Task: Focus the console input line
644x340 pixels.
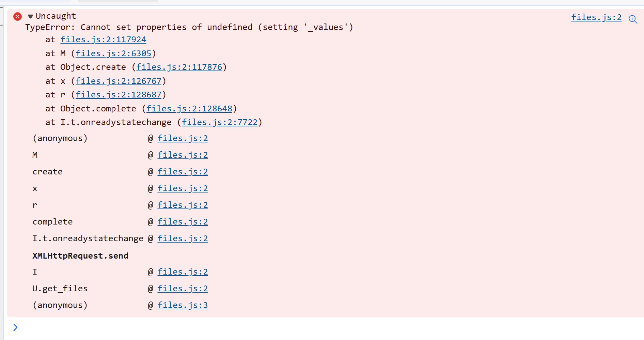Action: (x=307, y=328)
